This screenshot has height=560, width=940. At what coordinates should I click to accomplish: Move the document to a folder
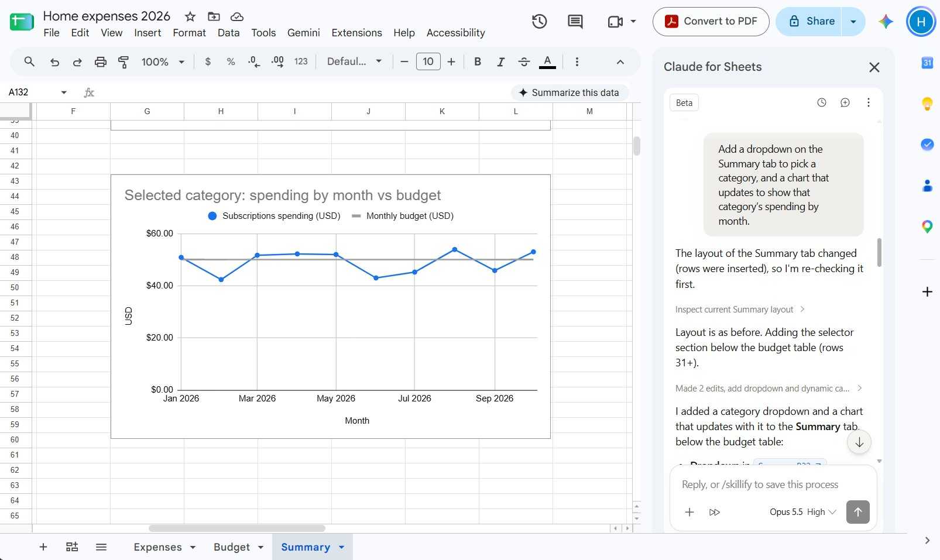pos(214,16)
